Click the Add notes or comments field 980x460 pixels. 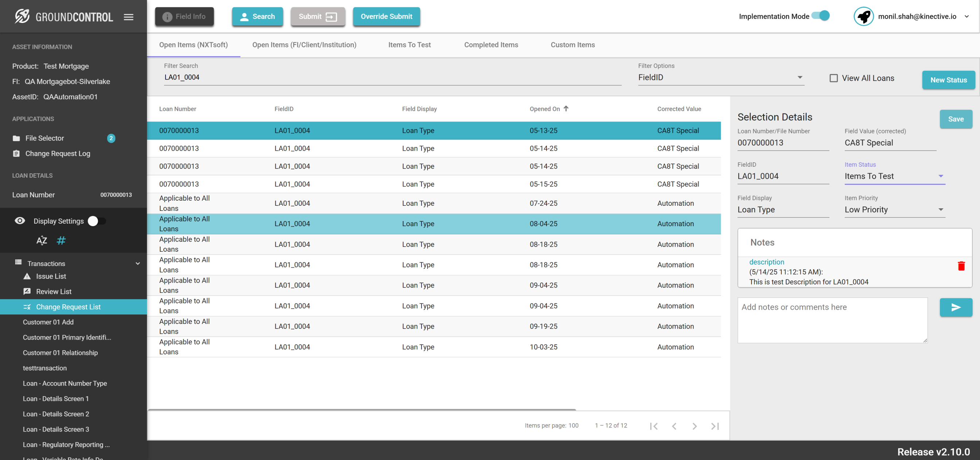832,320
